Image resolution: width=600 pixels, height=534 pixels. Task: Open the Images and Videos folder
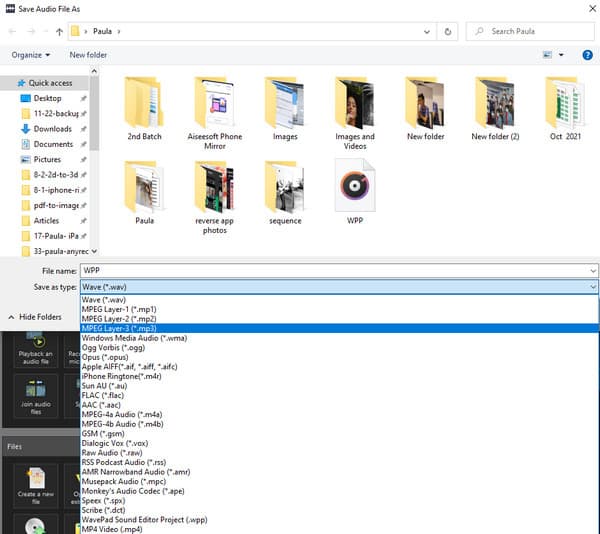[355, 113]
